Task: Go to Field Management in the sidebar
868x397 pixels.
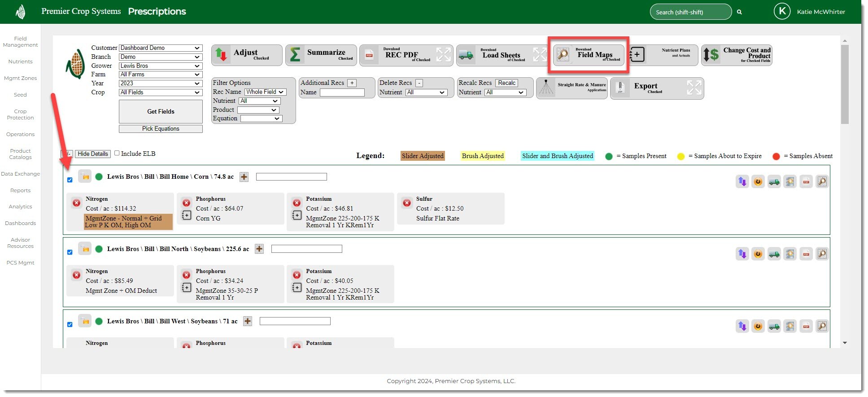Action: 20,42
